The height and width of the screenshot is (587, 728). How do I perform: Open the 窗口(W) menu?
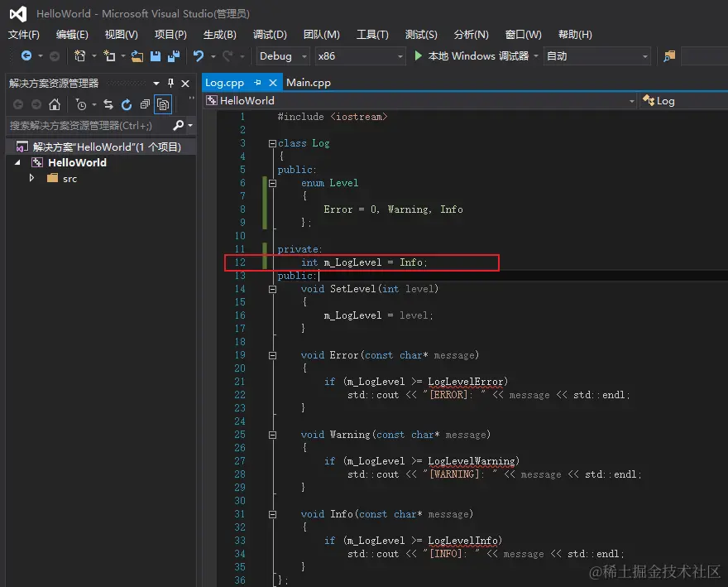[523, 35]
